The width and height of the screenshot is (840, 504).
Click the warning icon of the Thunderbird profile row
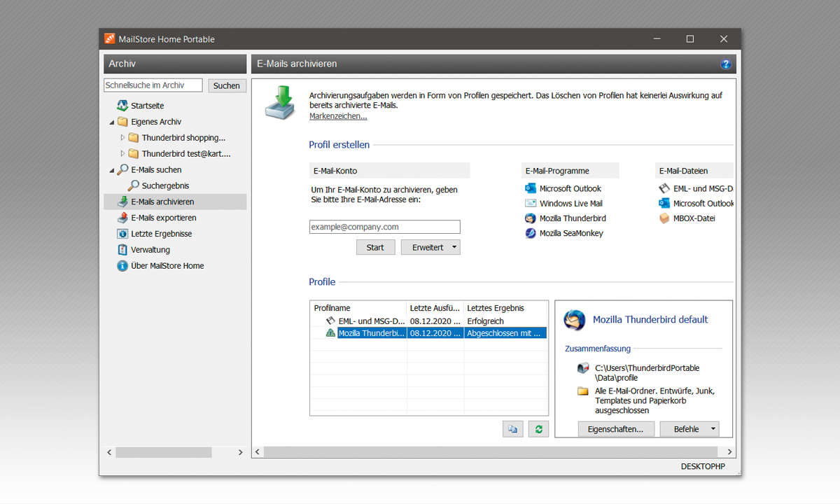pyautogui.click(x=330, y=333)
